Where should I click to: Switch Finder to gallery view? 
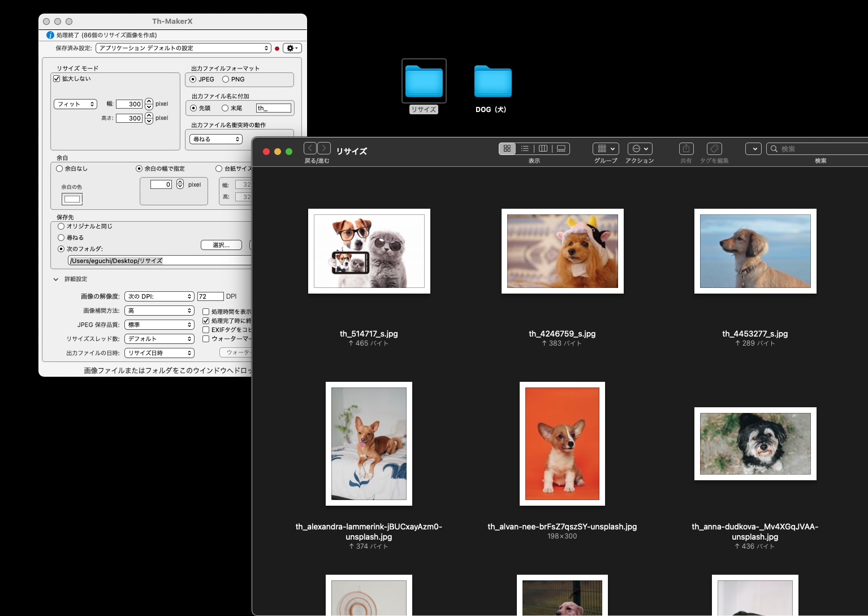pyautogui.click(x=561, y=149)
